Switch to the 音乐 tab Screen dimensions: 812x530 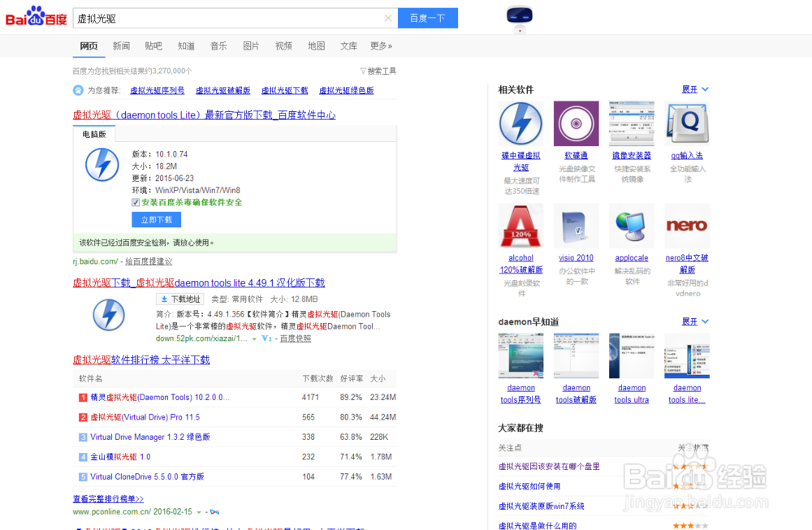point(218,46)
